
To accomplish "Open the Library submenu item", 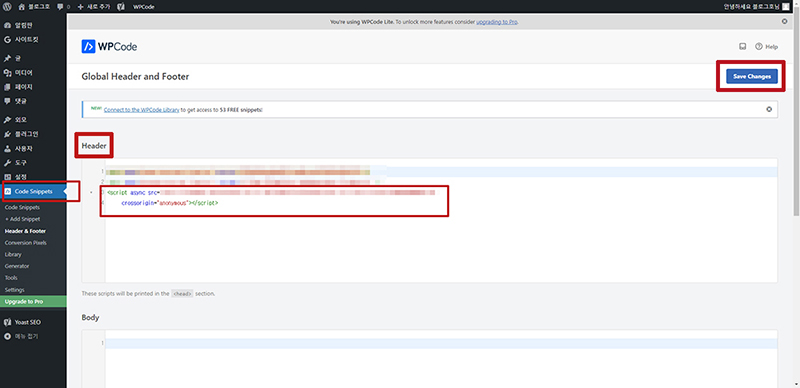I will pyautogui.click(x=13, y=254).
